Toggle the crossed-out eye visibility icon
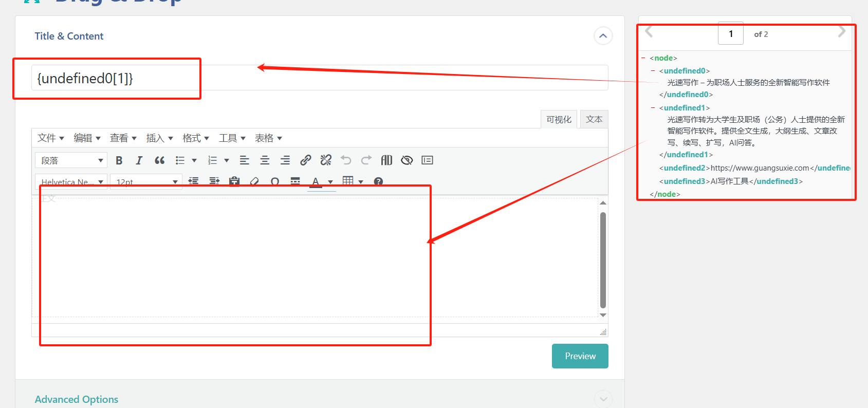 coord(407,160)
